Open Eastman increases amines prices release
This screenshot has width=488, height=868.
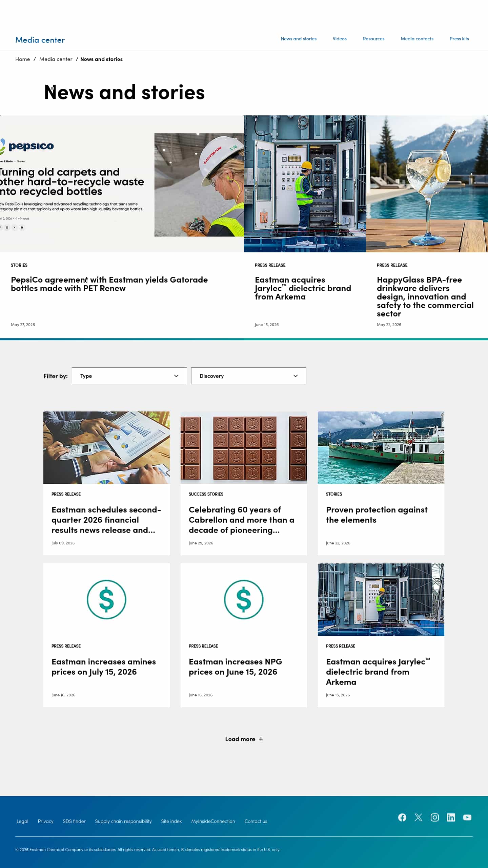click(104, 667)
